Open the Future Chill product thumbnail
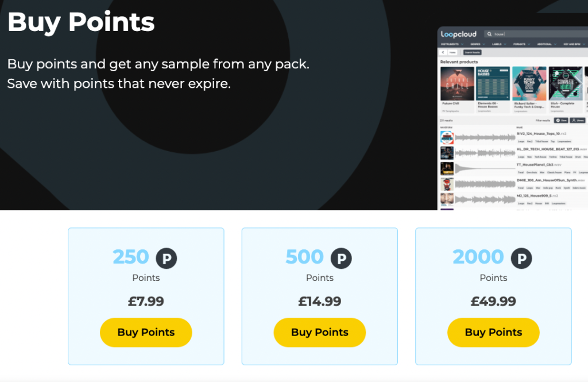 coord(457,84)
